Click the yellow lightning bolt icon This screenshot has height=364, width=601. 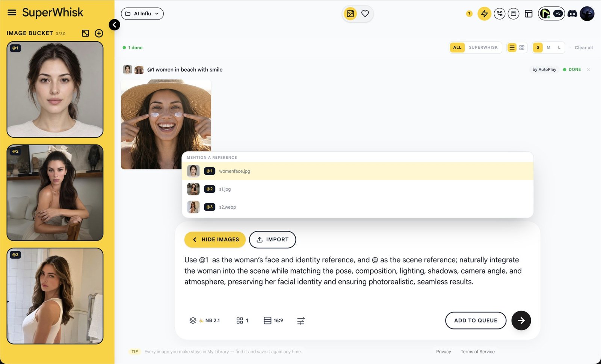point(484,14)
